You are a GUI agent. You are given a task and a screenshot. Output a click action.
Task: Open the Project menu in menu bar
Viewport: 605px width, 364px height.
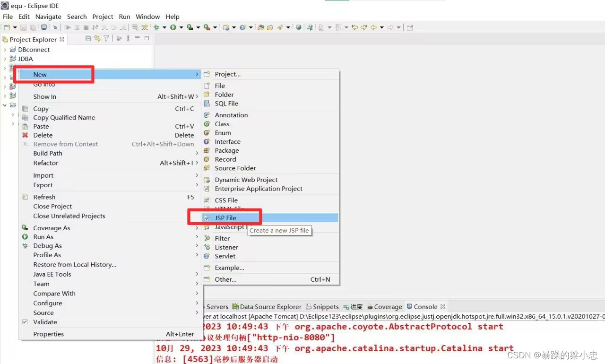103,17
